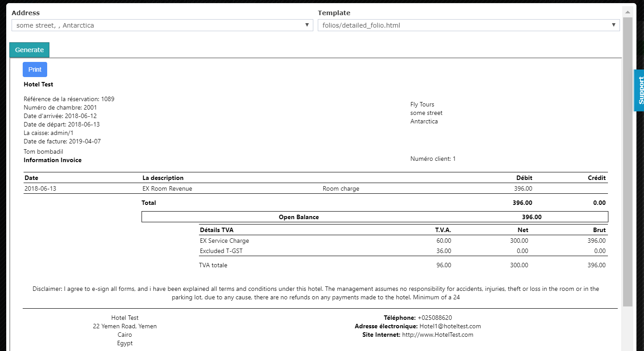The image size is (644, 351).
Task: Click the Open Balance amount 396.00
Action: point(532,217)
